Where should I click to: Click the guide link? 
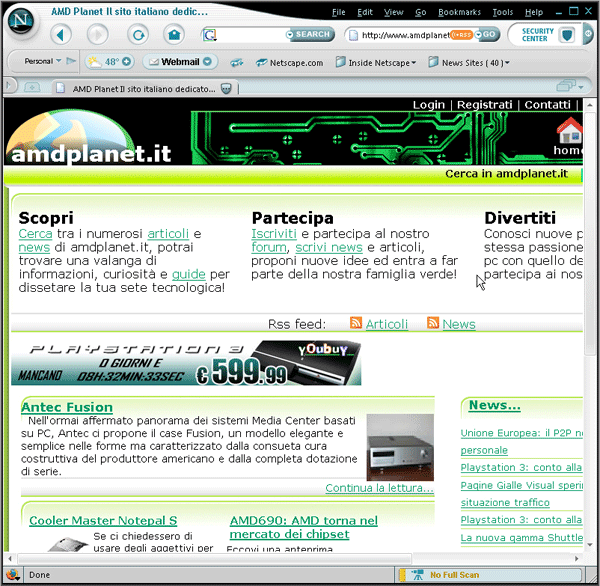point(189,274)
